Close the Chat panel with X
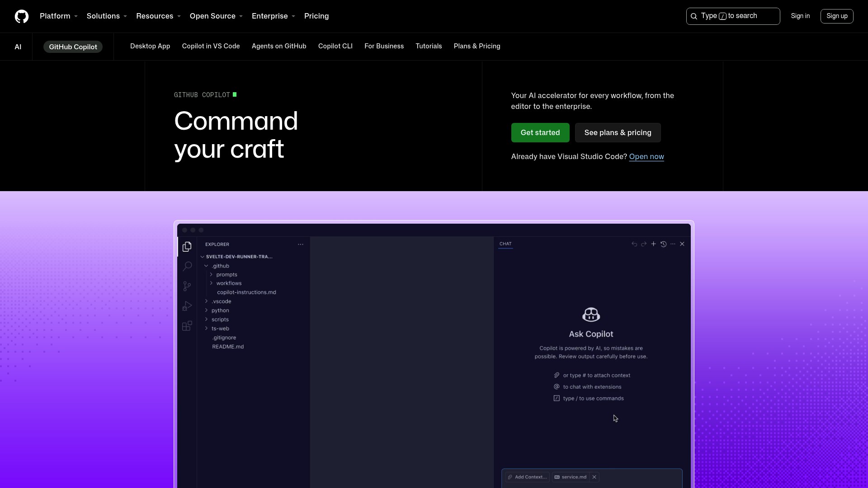This screenshot has height=488, width=868. tap(682, 244)
